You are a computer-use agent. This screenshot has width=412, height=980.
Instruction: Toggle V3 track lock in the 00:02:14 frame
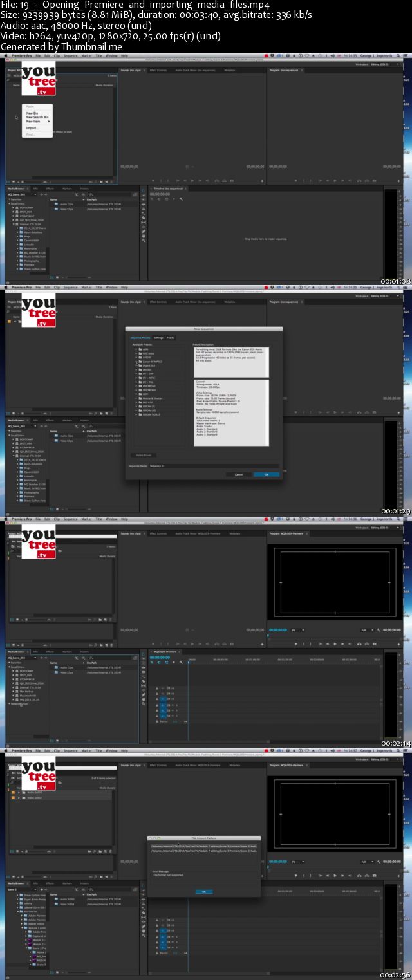pos(157,688)
